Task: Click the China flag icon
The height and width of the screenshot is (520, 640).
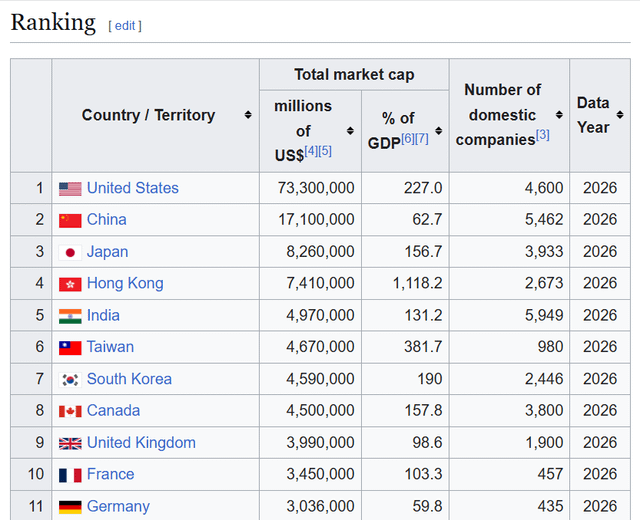Action: (70, 220)
